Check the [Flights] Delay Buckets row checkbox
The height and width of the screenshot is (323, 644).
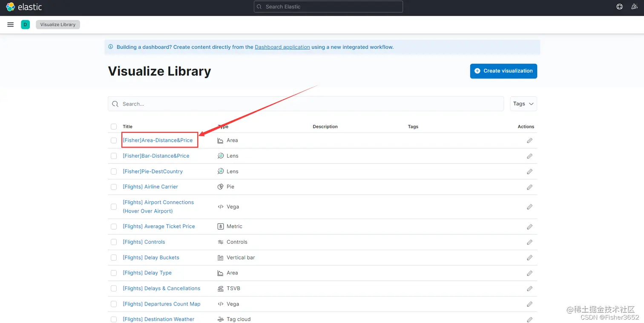(x=114, y=257)
